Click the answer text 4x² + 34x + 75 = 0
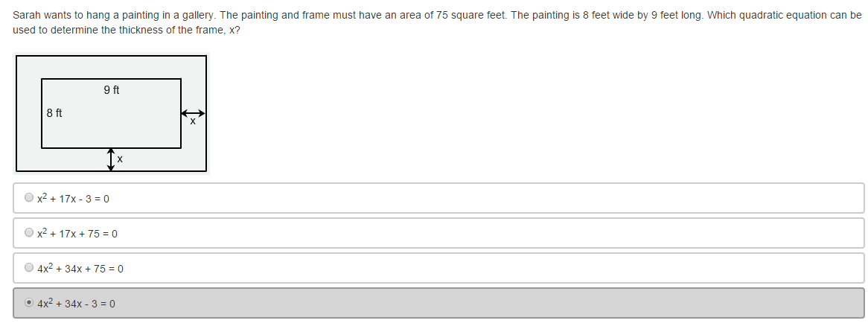Screen dimensions: 868x332 pos(80,269)
